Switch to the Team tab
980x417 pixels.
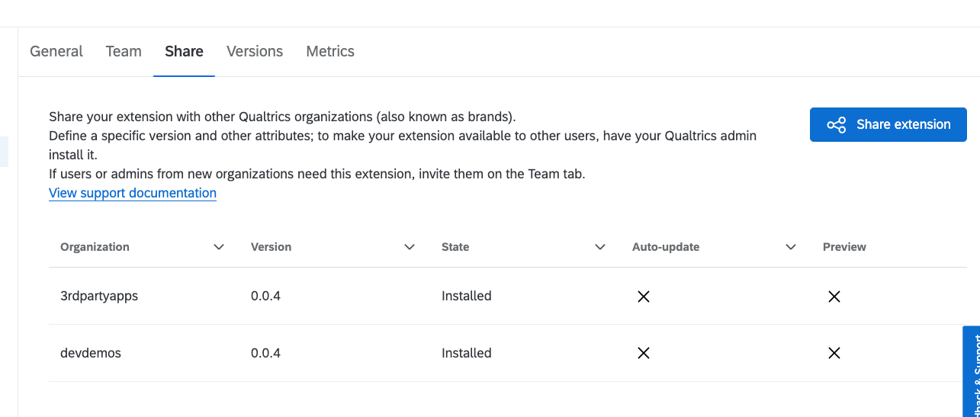(x=124, y=51)
